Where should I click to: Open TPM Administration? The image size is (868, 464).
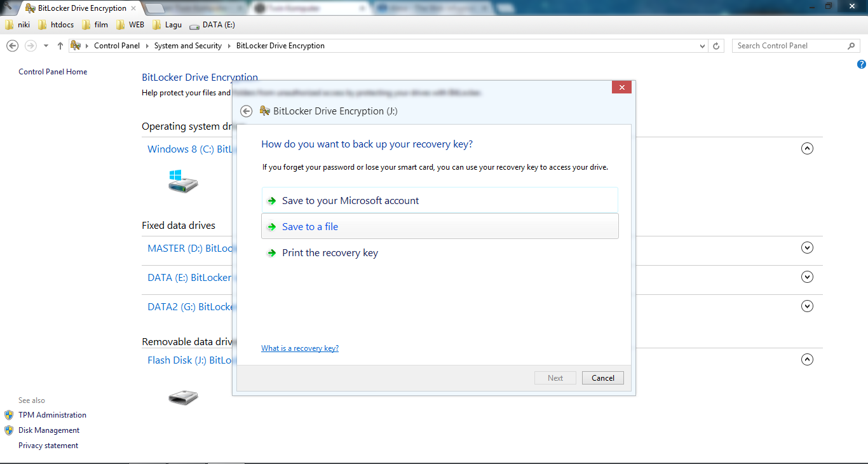pos(52,415)
